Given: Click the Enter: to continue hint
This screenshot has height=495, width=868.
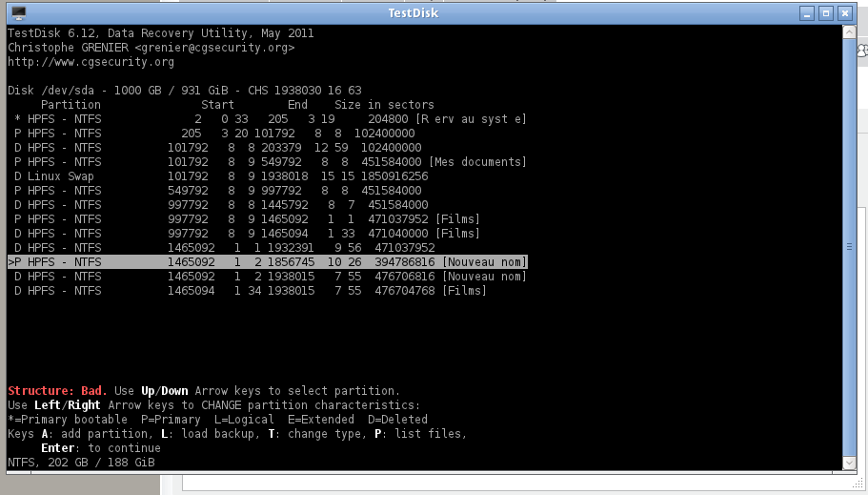Looking at the screenshot, I should click(101, 448).
